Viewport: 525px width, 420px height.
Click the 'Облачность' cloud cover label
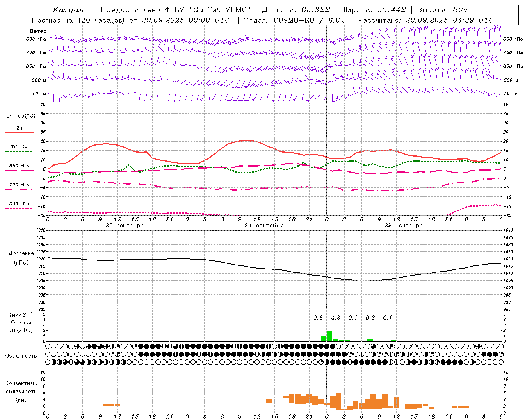(21, 356)
